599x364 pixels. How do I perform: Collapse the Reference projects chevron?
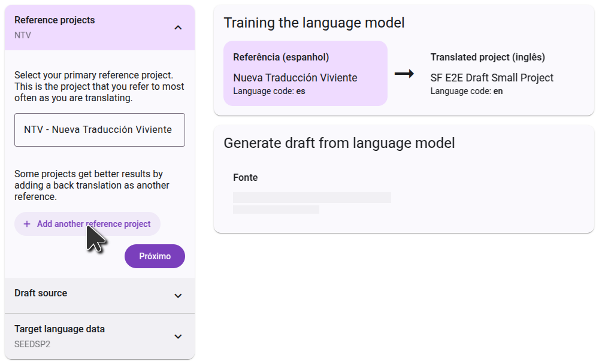point(178,28)
